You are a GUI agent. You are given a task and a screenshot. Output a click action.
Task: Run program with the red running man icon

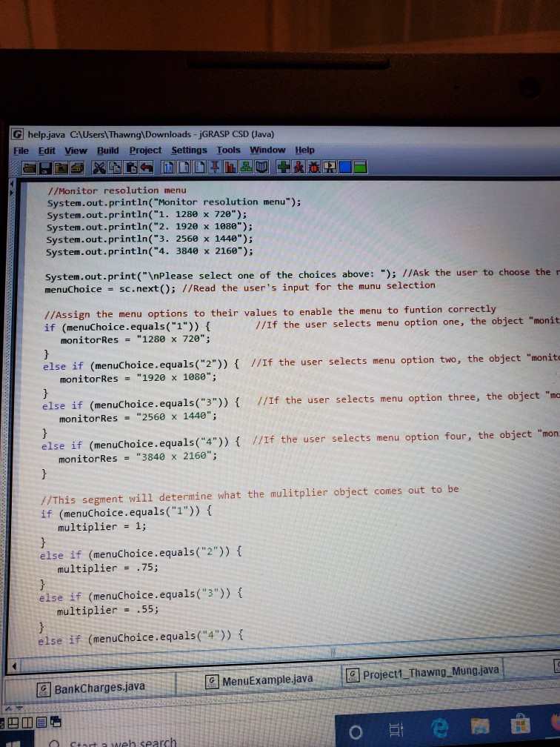click(299, 167)
